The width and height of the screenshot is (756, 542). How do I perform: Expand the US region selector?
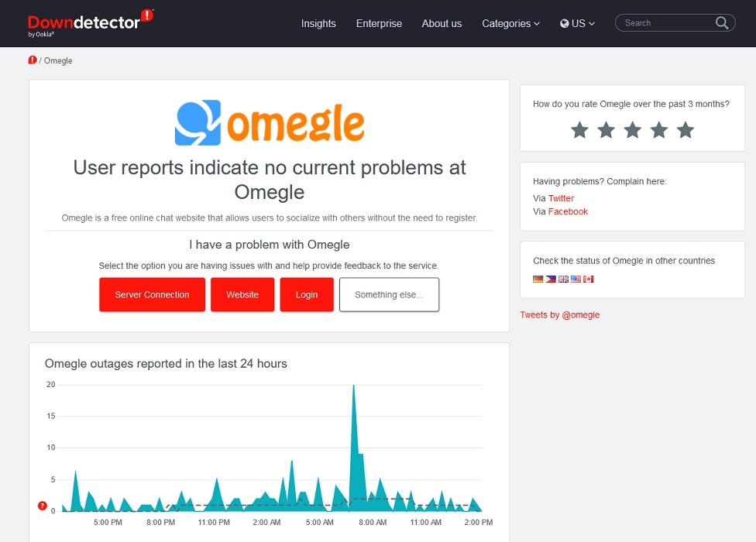[x=577, y=24]
